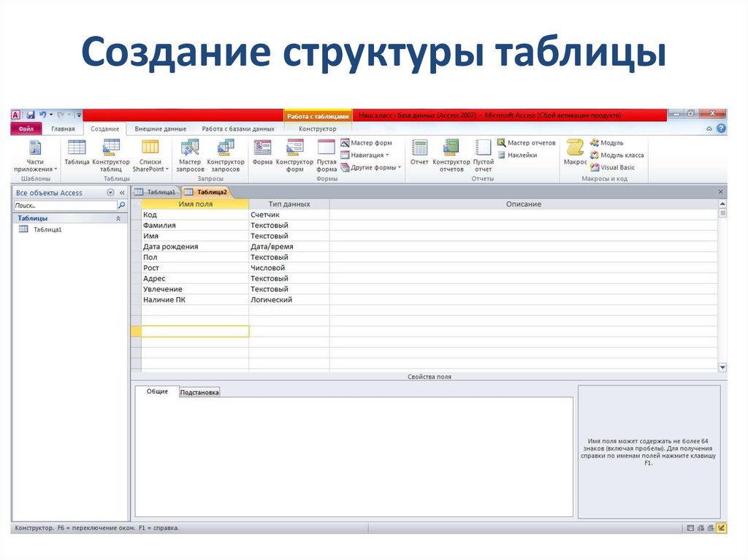Expand the Части приложения gallery
Image resolution: width=748 pixels, height=560 pixels.
click(x=34, y=156)
